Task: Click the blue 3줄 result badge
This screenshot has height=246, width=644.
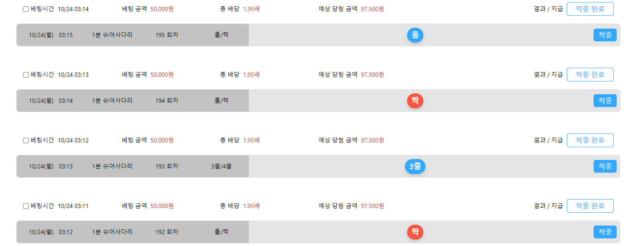Action: tap(415, 166)
